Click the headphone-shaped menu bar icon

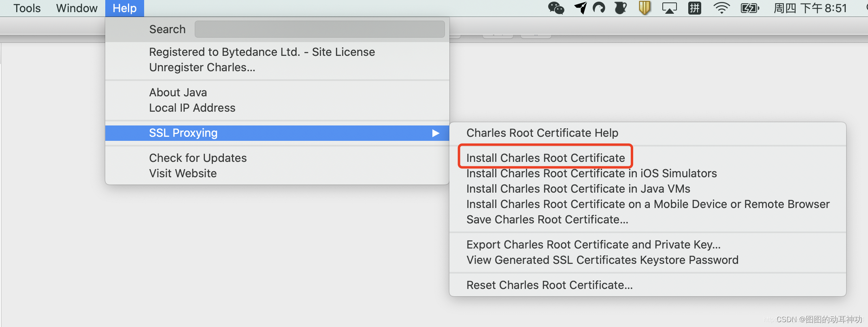point(599,8)
